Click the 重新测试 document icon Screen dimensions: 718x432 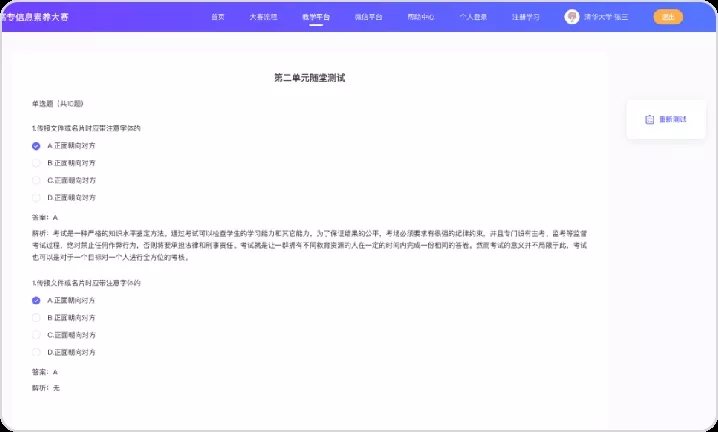tap(649, 119)
